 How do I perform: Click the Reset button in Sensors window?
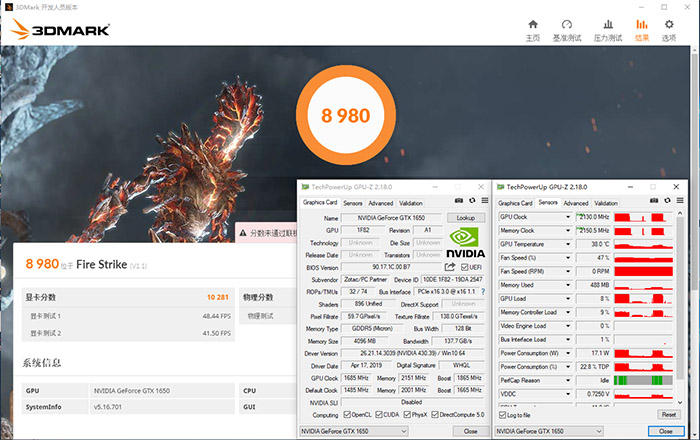pyautogui.click(x=668, y=415)
